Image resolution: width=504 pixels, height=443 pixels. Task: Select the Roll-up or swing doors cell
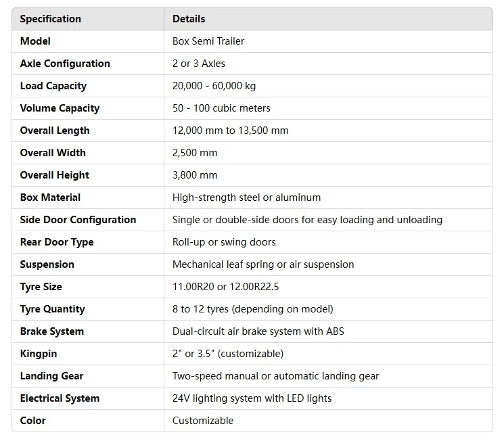click(x=224, y=242)
